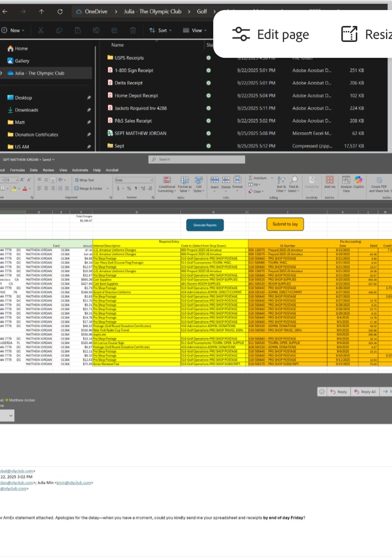This screenshot has height=557, width=392.
Task: Click the Name column header
Action: click(117, 45)
